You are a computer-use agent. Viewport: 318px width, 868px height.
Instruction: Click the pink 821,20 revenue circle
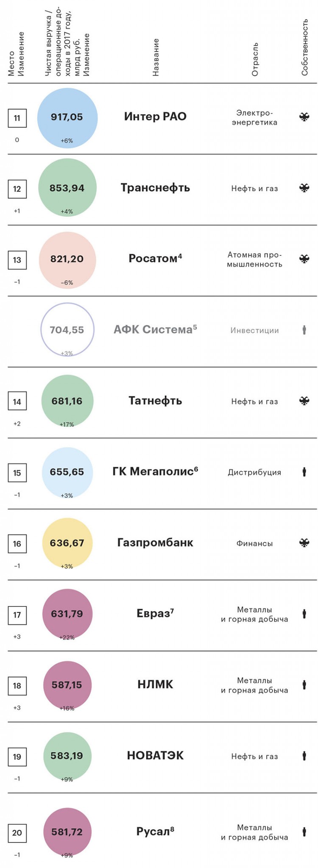(x=67, y=259)
